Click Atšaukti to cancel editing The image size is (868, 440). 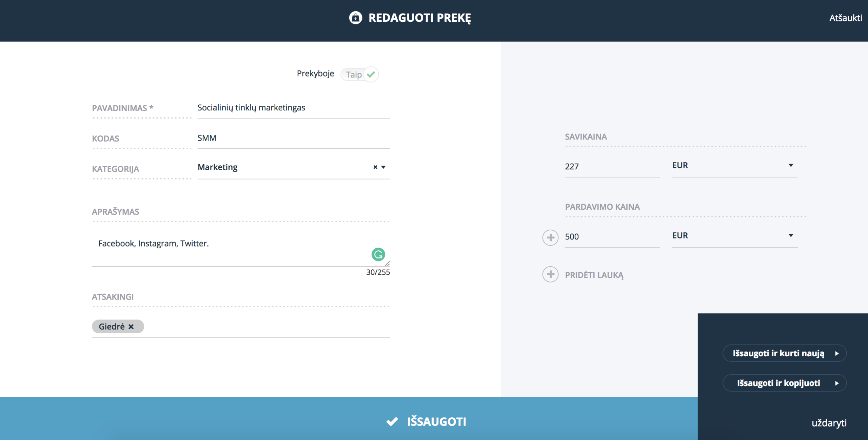846,18
